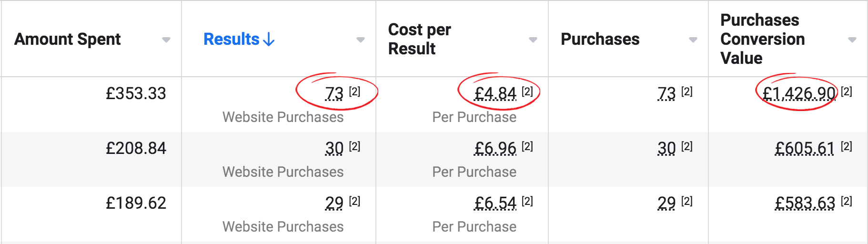This screenshot has width=868, height=244.
Task: Open the Purchases Conversion Value column dropdown arrow
Action: (x=852, y=40)
